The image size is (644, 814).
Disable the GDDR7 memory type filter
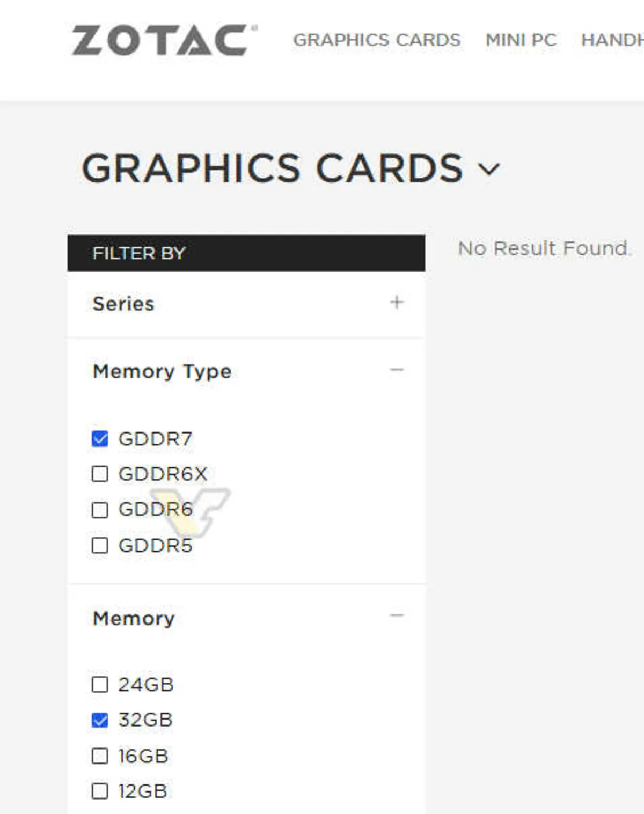99,438
